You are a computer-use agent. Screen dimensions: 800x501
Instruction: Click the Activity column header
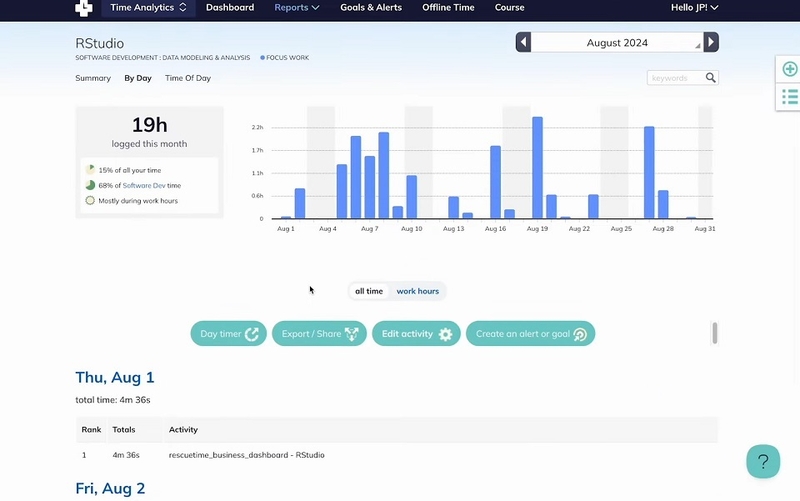coord(183,430)
